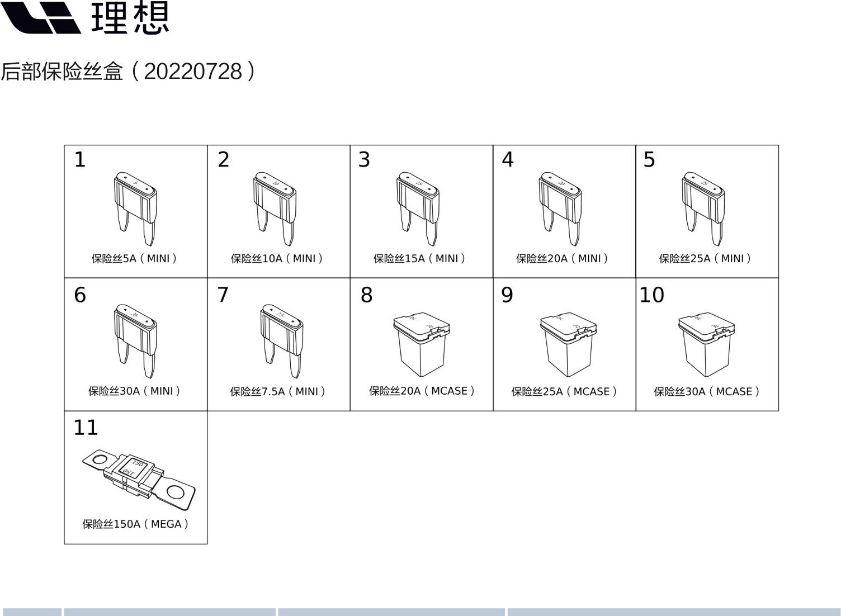The height and width of the screenshot is (616, 841).
Task: Click item number 10 in the grid
Action: (x=651, y=295)
